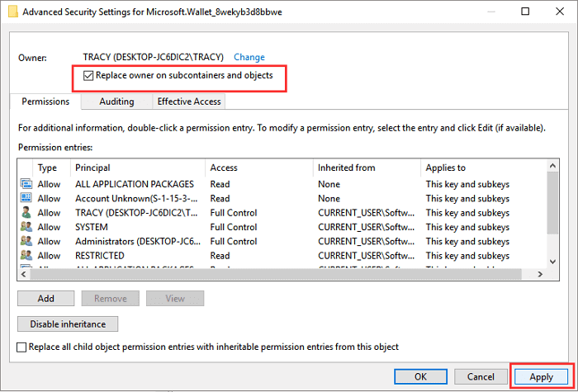Toggle Replace owner on subcontainers and objects
The width and height of the screenshot is (578, 392).
pyautogui.click(x=89, y=76)
